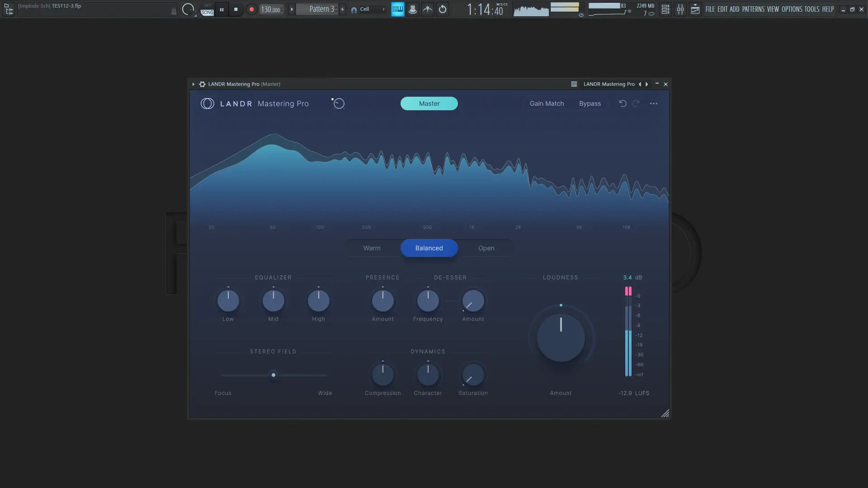868x488 pixels.
Task: Open the mixer window icon
Action: point(680,9)
